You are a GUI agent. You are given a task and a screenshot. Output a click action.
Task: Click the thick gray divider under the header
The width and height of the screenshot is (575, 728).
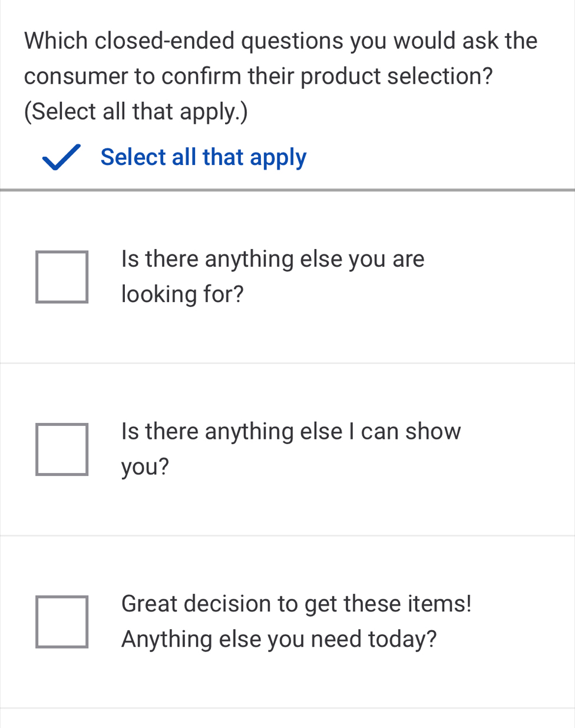click(287, 190)
